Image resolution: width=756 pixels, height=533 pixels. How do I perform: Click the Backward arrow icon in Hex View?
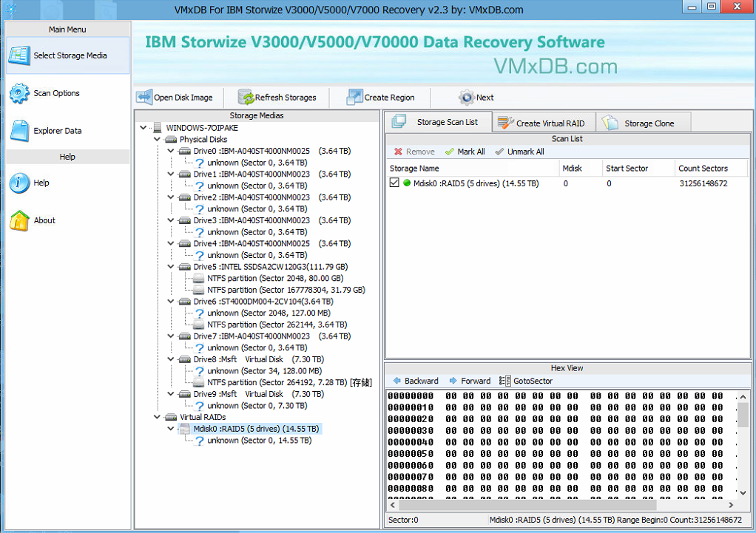[x=396, y=381]
